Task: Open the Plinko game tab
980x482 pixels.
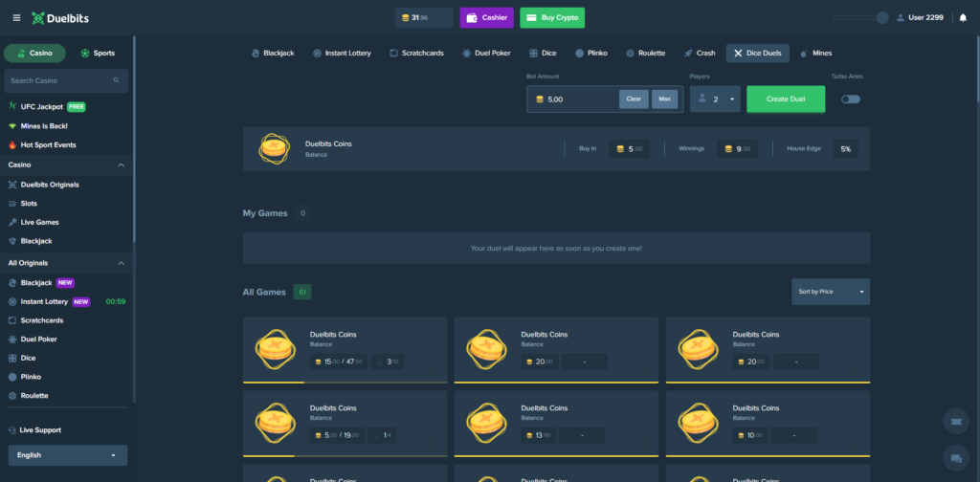Action: coord(591,53)
